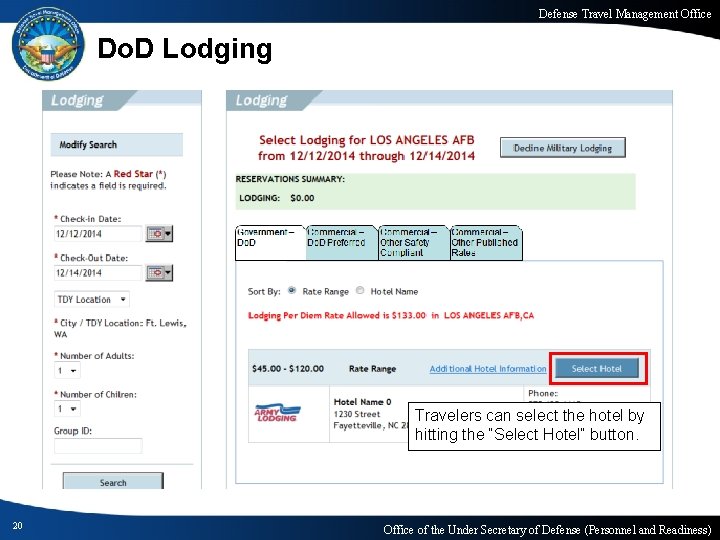Open Commercial – Other Safety Compliant tab
The width and height of the screenshot is (720, 540).
click(414, 242)
